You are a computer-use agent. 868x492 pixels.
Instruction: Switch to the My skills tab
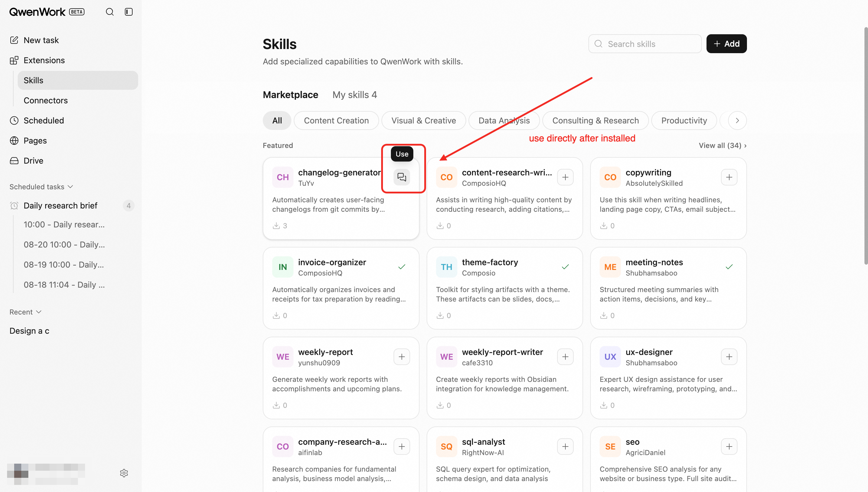355,95
